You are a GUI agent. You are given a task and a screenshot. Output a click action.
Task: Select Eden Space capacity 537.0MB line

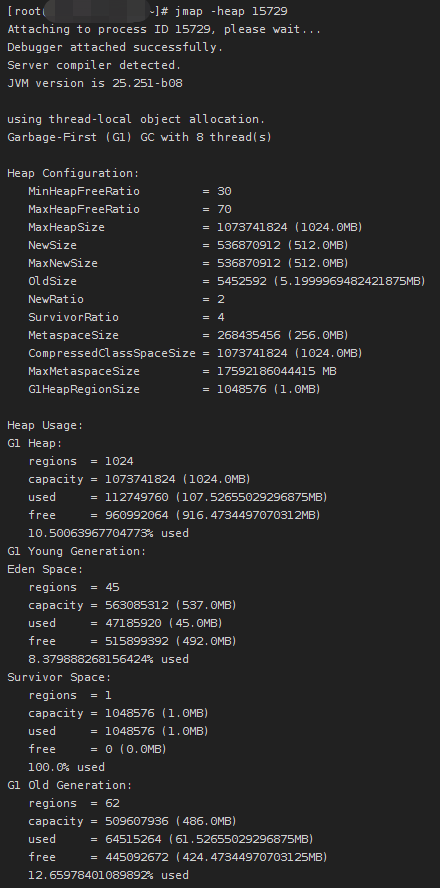click(x=133, y=605)
